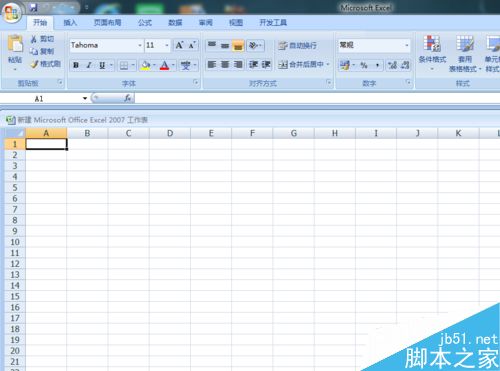Open text orientation options
Screen dimensions: 500x371
pyautogui.click(x=255, y=45)
